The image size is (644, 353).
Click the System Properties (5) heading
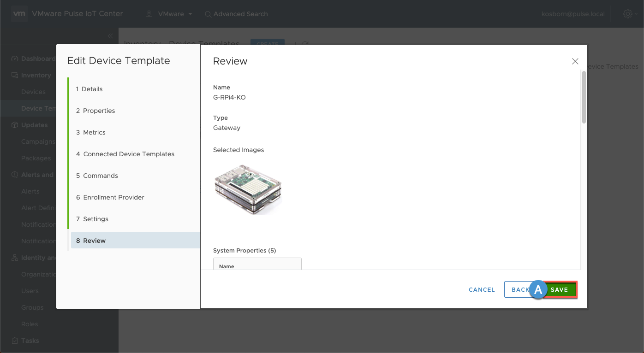point(244,250)
